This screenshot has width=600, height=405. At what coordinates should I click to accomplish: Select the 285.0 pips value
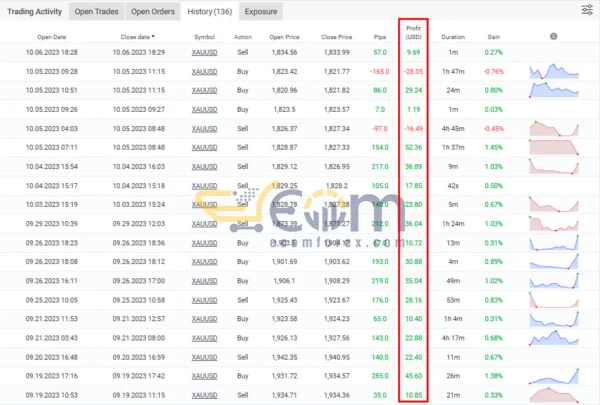pyautogui.click(x=380, y=376)
